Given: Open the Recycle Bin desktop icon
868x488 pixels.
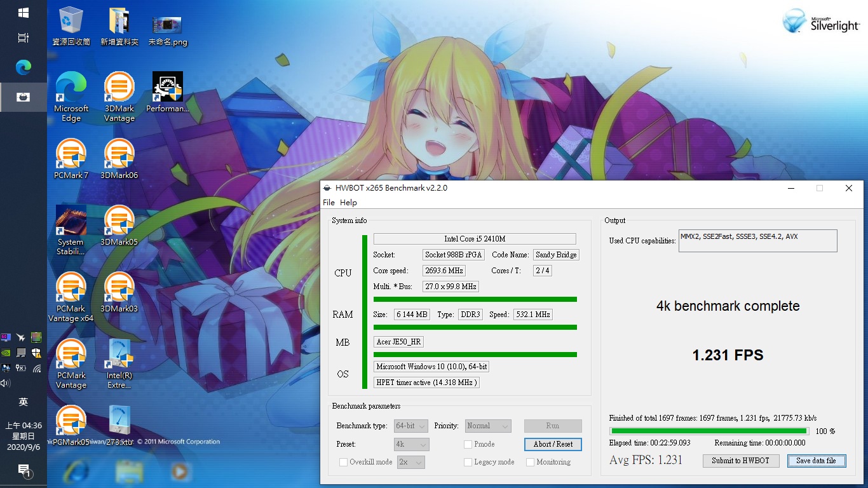Looking at the screenshot, I should (71, 27).
